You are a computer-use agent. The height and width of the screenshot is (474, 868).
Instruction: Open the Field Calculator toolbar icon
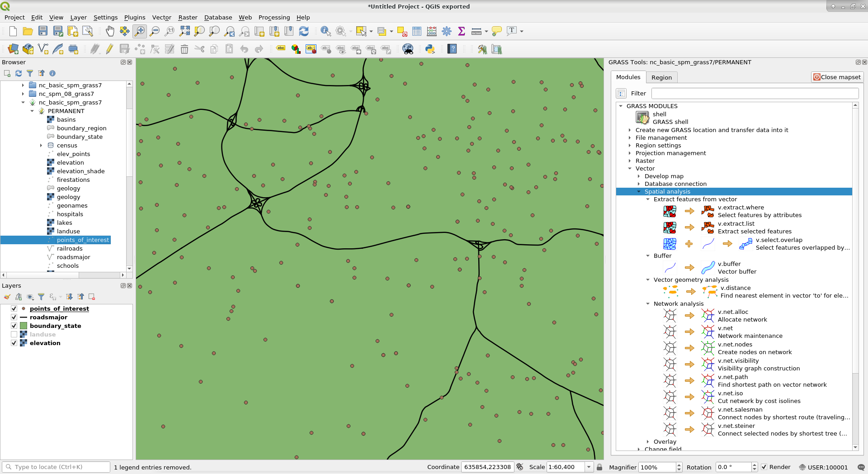(432, 31)
